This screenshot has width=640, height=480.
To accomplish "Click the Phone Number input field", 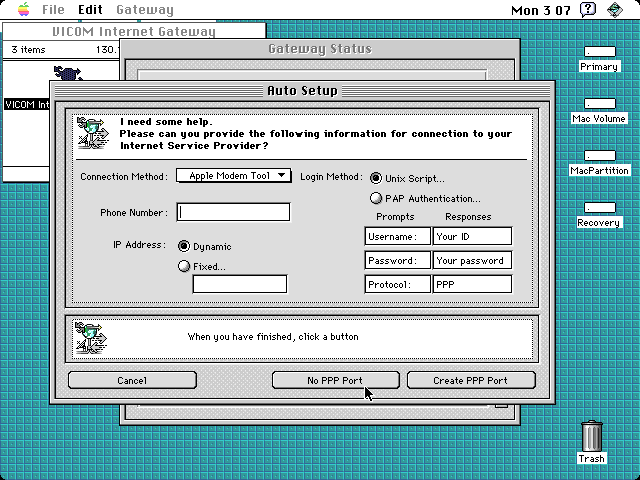I will click(x=233, y=212).
